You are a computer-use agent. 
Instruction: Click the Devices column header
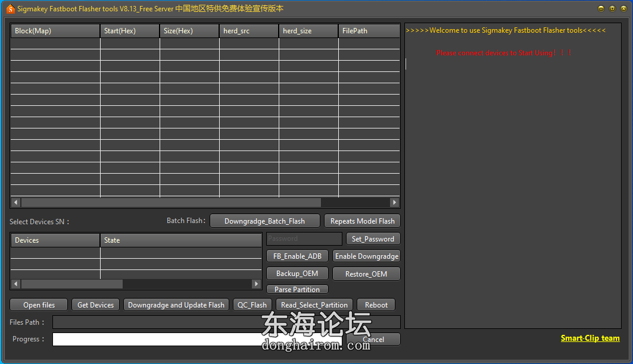(55, 240)
